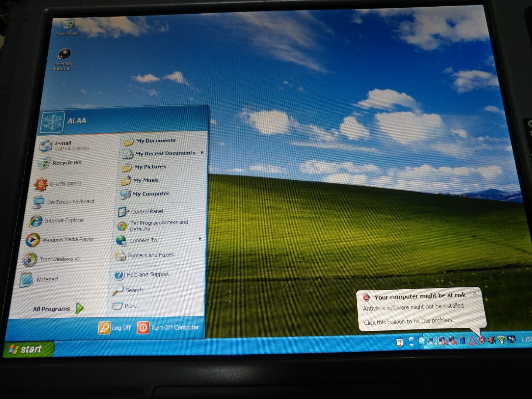Expand the Connect To submenu

point(159,240)
